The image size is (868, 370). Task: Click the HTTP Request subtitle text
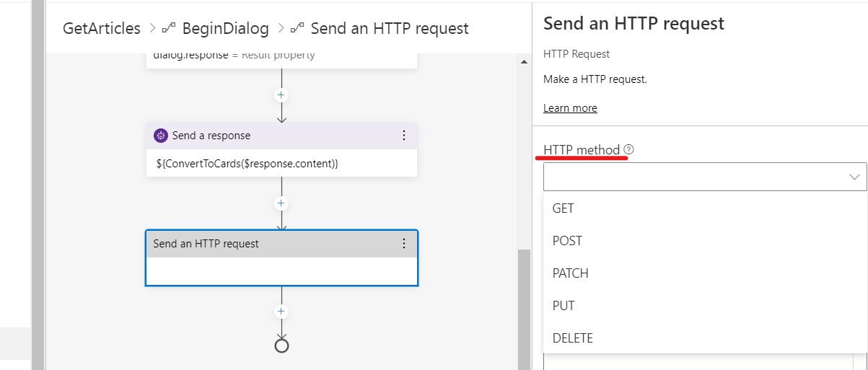coord(577,54)
